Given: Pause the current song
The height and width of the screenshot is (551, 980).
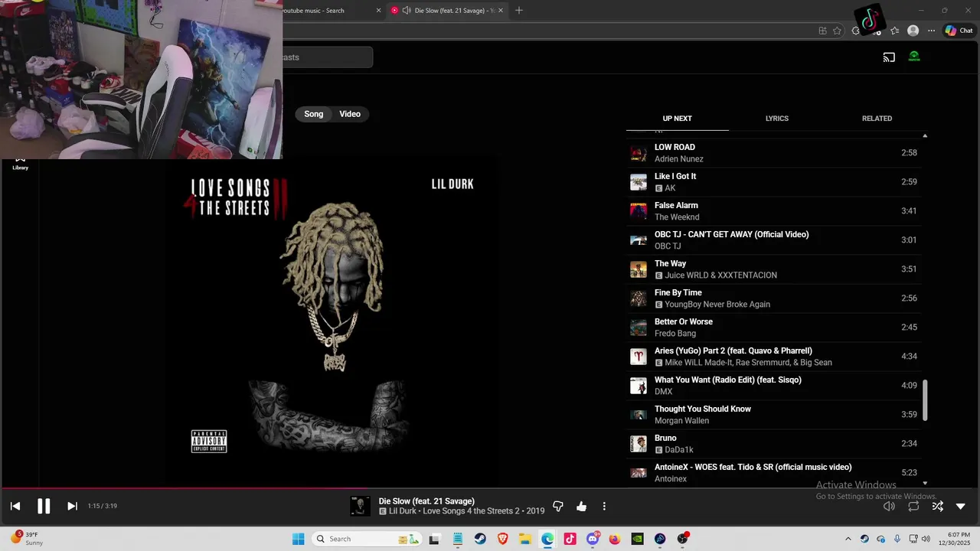Looking at the screenshot, I should coord(44,506).
